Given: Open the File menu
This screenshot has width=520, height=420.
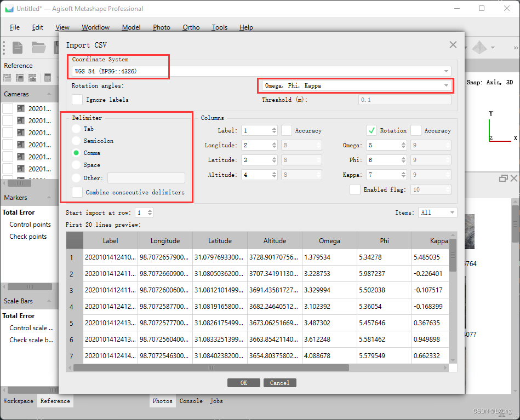Looking at the screenshot, I should (15, 27).
